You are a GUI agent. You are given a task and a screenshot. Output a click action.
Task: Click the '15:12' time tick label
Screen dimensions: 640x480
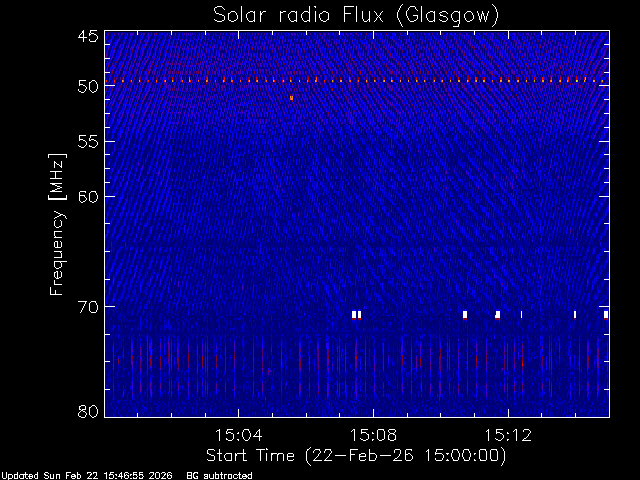[508, 435]
